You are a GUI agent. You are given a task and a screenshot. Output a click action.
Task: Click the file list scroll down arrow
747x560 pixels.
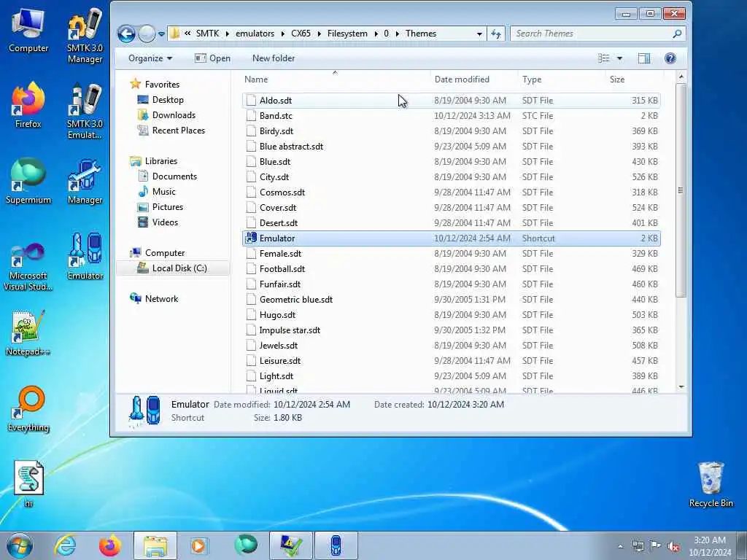click(681, 386)
